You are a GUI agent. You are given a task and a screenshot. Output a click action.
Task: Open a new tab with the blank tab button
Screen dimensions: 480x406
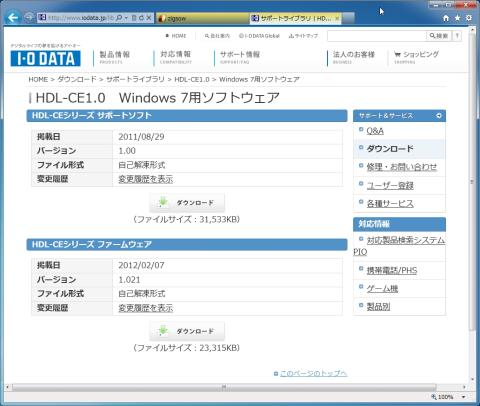pos(348,18)
